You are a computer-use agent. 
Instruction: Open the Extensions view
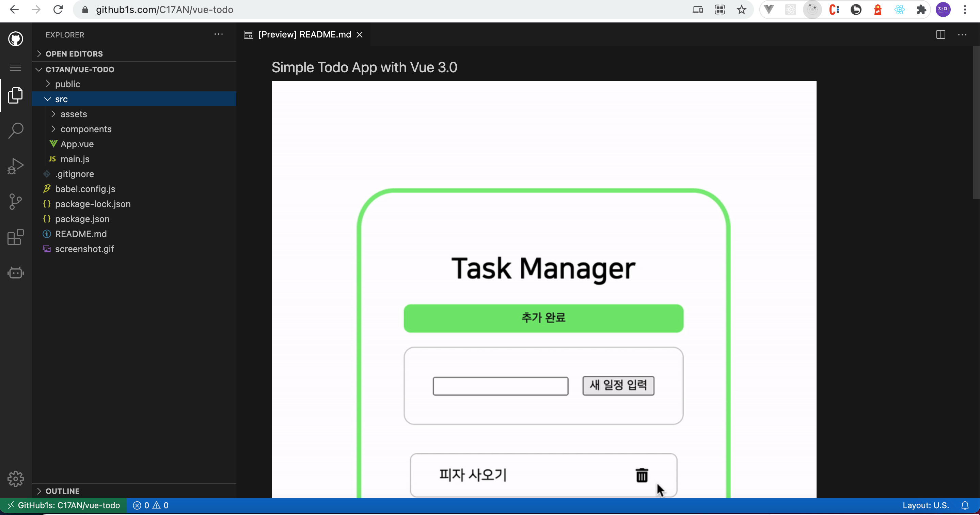(16, 237)
